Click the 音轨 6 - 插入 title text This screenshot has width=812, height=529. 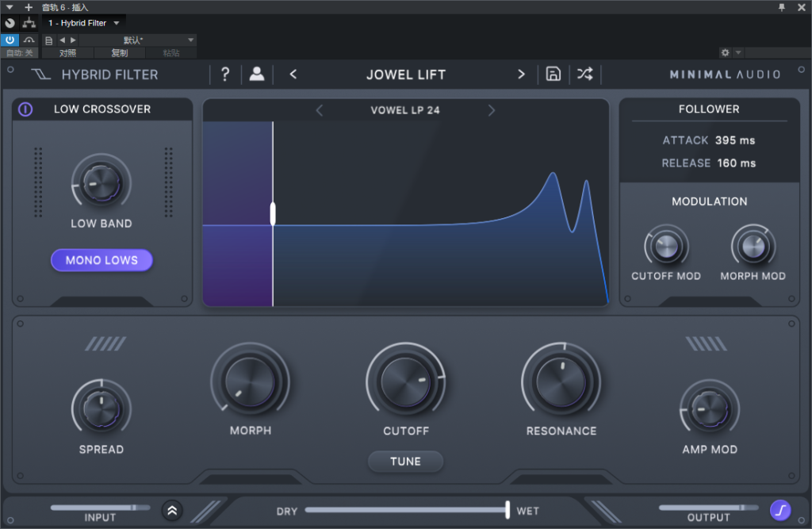pos(65,7)
